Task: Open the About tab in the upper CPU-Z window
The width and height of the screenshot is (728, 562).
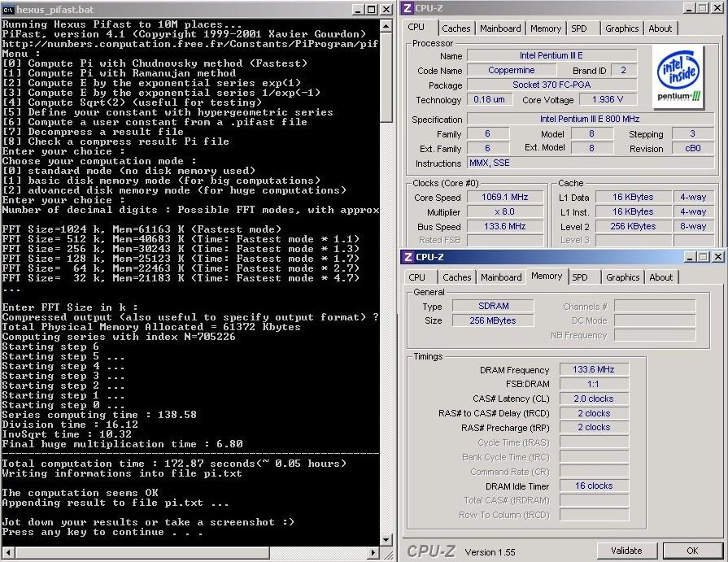Action: [660, 28]
